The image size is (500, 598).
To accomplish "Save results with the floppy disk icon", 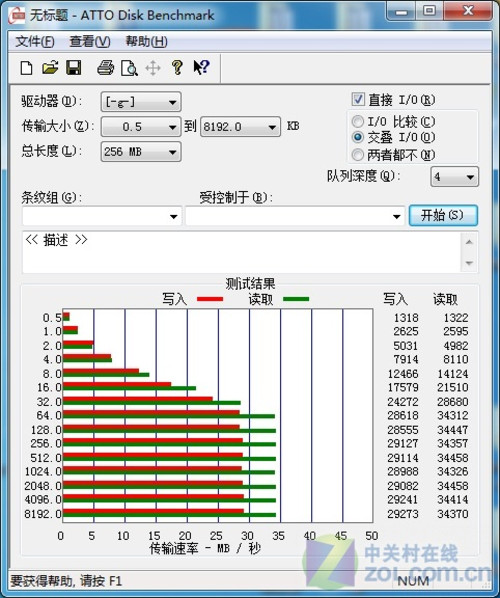I will [74, 68].
